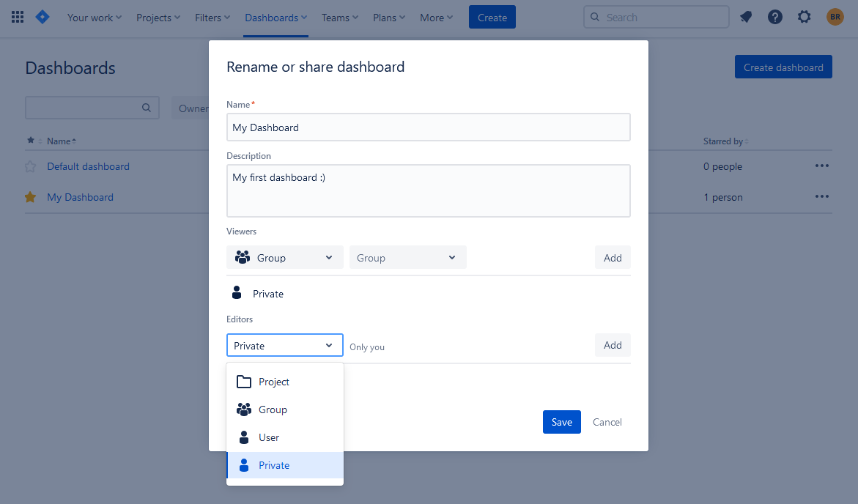Click the 'Only you' editors note

[366, 347]
